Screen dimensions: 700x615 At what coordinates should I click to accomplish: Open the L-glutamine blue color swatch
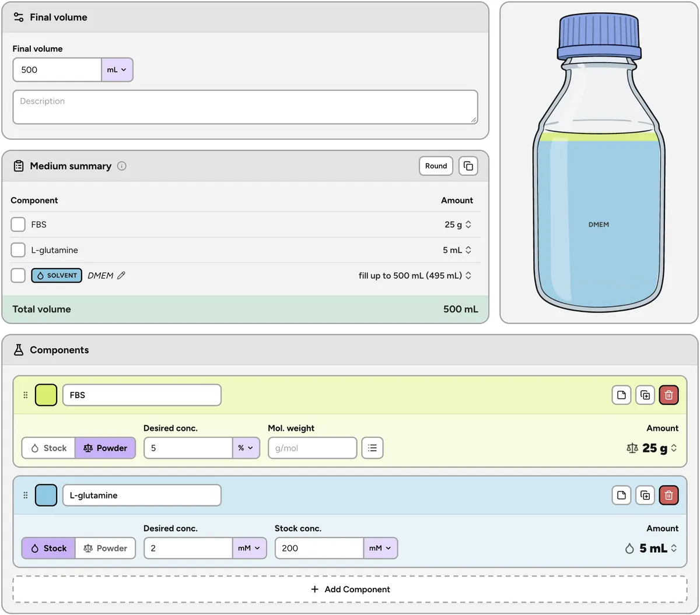(46, 495)
